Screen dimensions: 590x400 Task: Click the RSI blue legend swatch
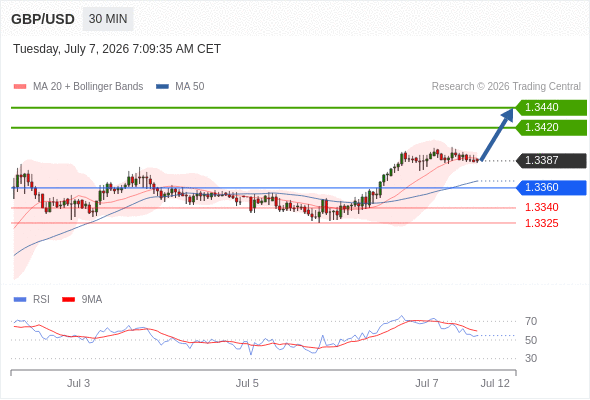click(20, 300)
